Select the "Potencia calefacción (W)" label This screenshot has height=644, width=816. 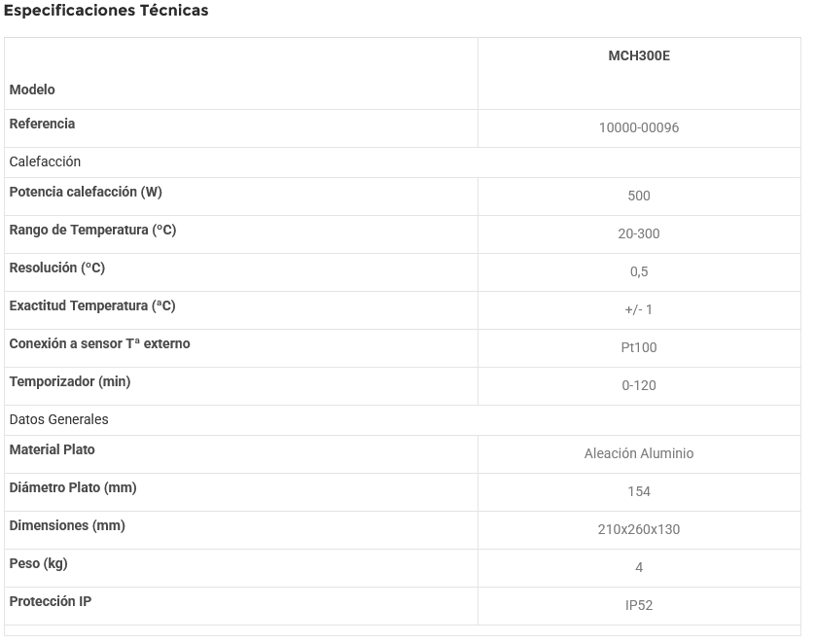point(86,192)
